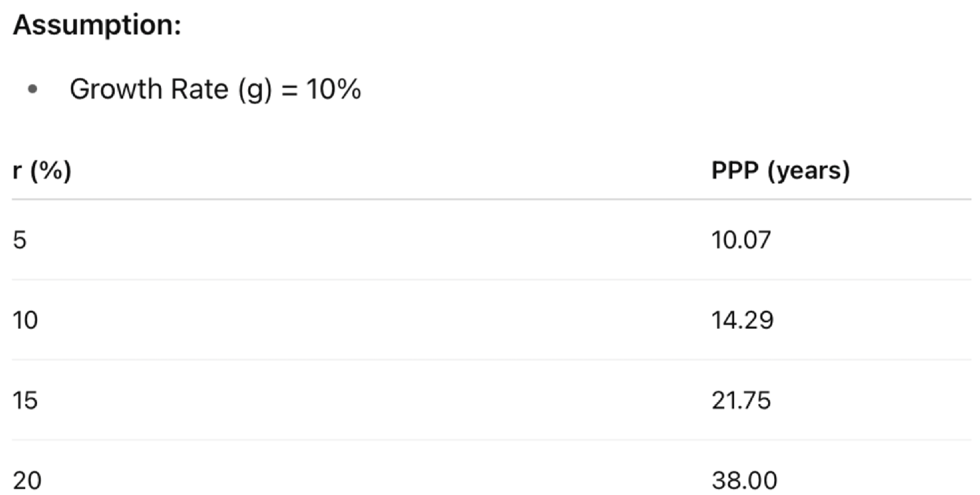Click the "PPP (years)" column header

pyautogui.click(x=780, y=170)
